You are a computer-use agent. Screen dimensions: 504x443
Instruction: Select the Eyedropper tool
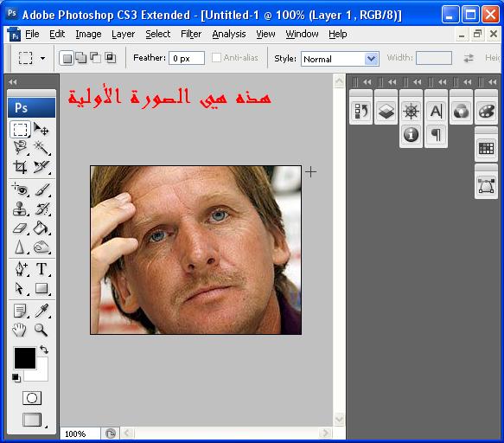41,311
